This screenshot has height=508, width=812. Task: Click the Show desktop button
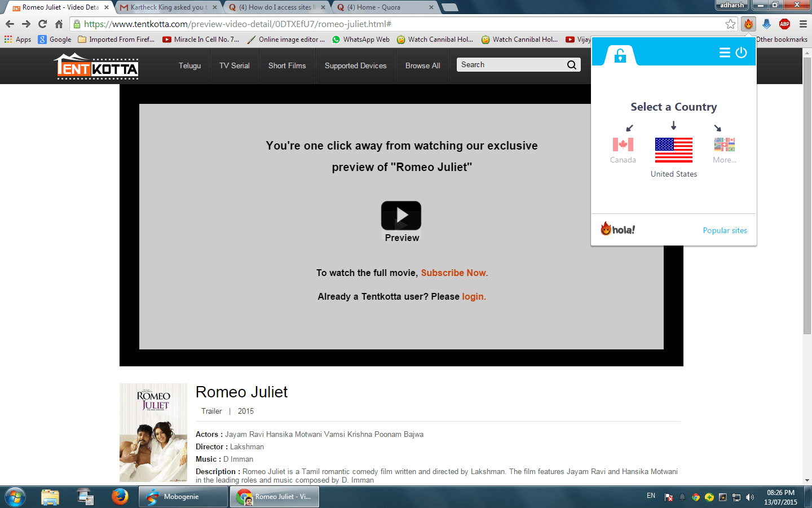coord(808,497)
